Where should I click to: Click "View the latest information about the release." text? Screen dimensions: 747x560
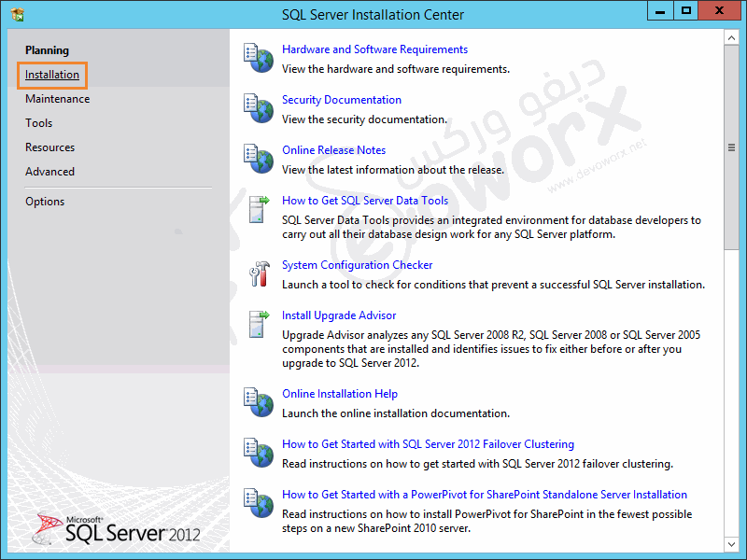(x=392, y=170)
